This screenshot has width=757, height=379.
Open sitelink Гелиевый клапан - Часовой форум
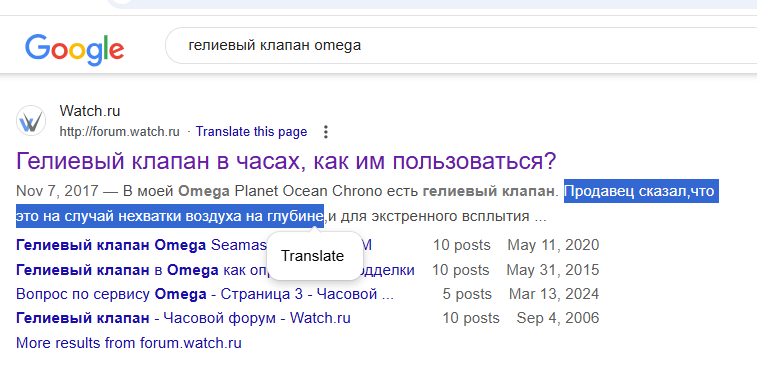click(x=183, y=318)
